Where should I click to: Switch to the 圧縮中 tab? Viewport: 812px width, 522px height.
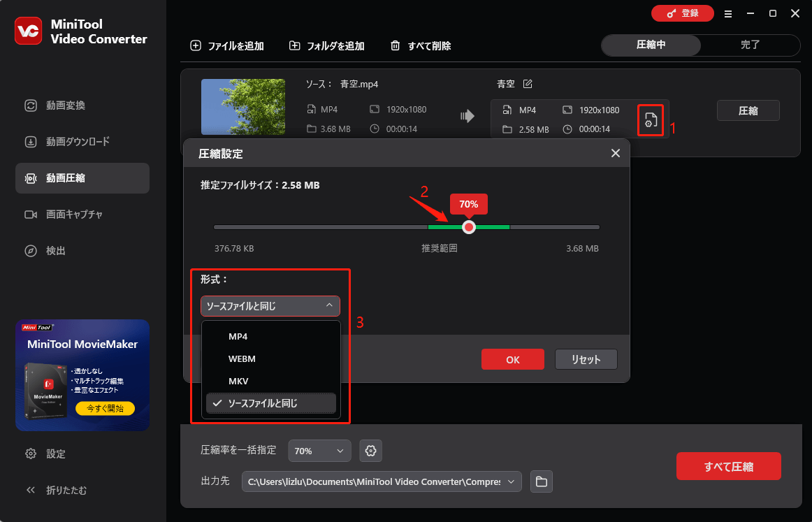point(651,45)
